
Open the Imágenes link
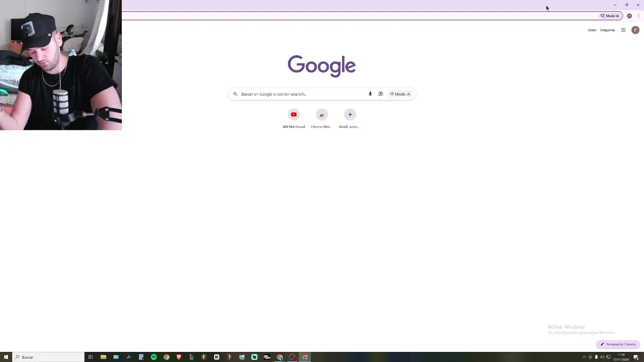pos(607,30)
